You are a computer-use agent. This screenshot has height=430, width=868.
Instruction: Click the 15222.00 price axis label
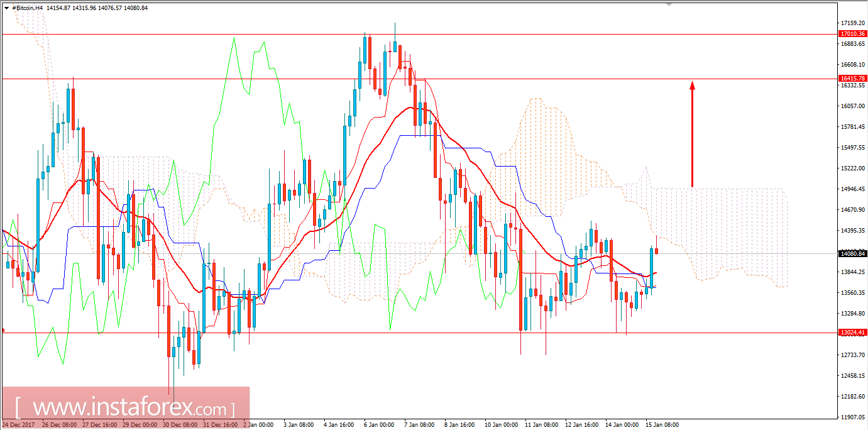click(854, 168)
